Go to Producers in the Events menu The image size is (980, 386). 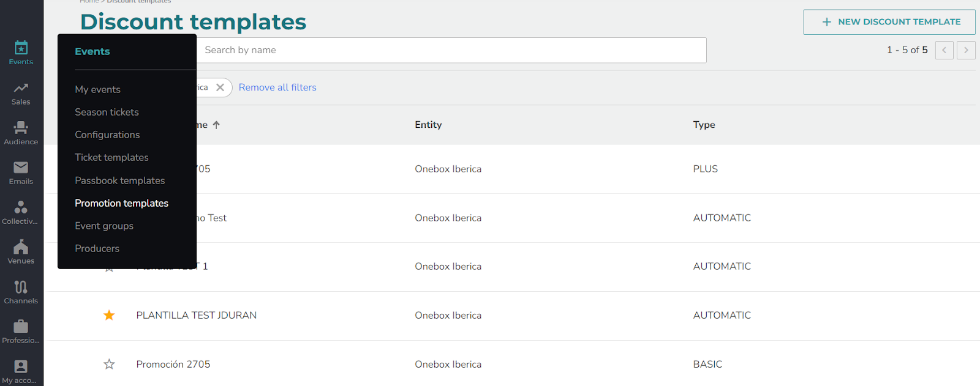point(97,248)
